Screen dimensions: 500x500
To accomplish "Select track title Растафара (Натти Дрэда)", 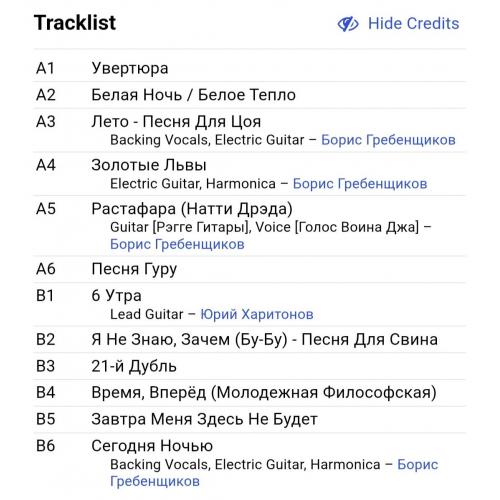I will (192, 209).
